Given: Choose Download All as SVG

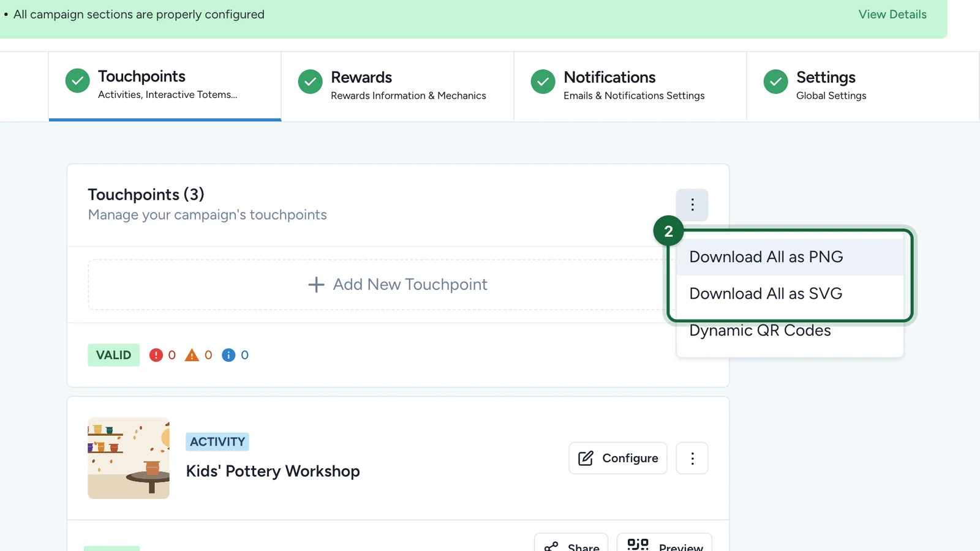Looking at the screenshot, I should (x=790, y=294).
